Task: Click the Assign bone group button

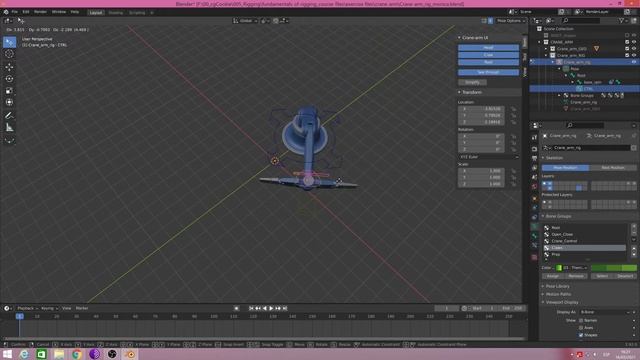Action: pyautogui.click(x=553, y=276)
